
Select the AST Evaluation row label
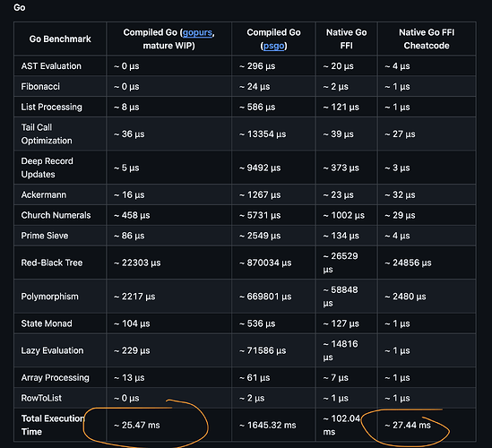(x=51, y=66)
